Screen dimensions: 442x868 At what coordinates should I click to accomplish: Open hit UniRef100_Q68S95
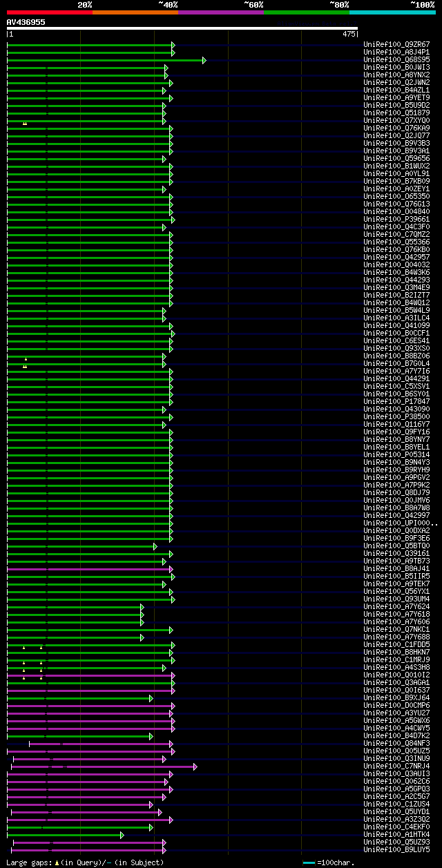point(396,59)
